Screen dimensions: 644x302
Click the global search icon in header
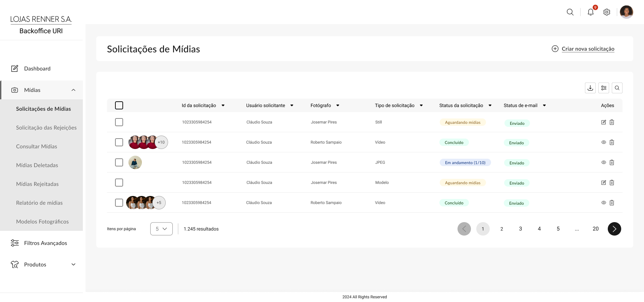pos(570,12)
